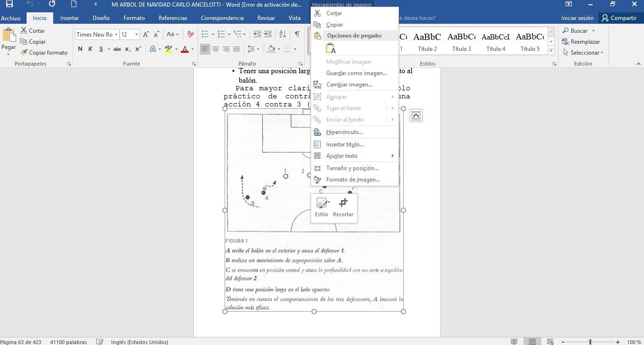Viewport: 644px width, 345px height.
Task: Click the layout options icon beside the image
Action: coord(416,115)
